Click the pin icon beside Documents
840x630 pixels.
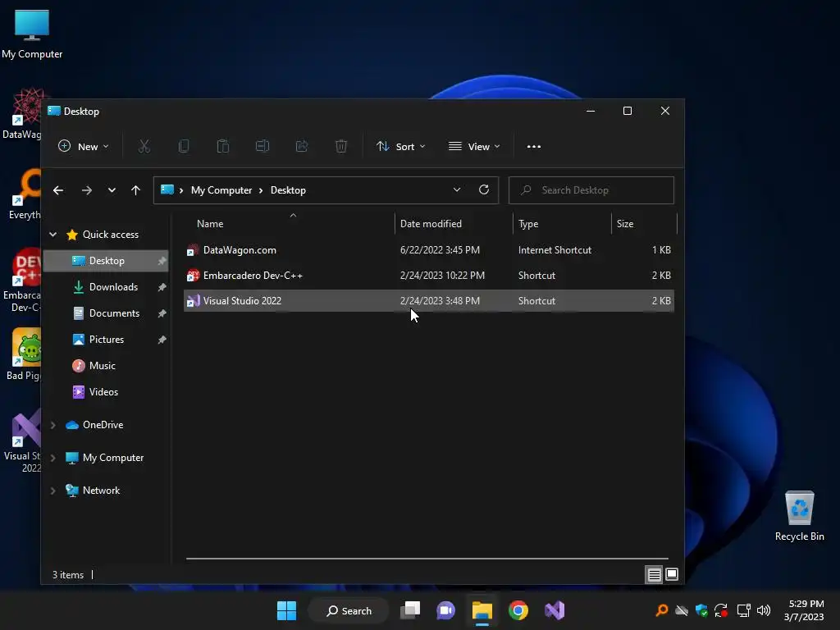click(x=162, y=313)
